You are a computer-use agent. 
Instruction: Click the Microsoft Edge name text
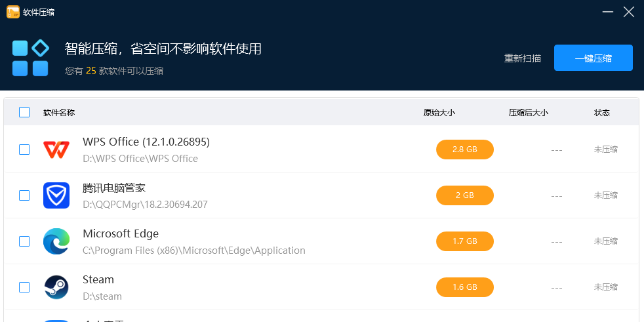tap(121, 233)
